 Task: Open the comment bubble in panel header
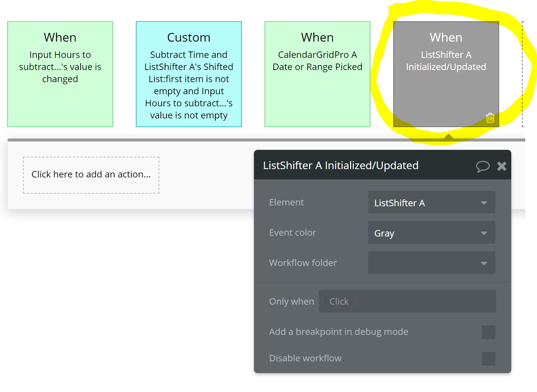[483, 166]
